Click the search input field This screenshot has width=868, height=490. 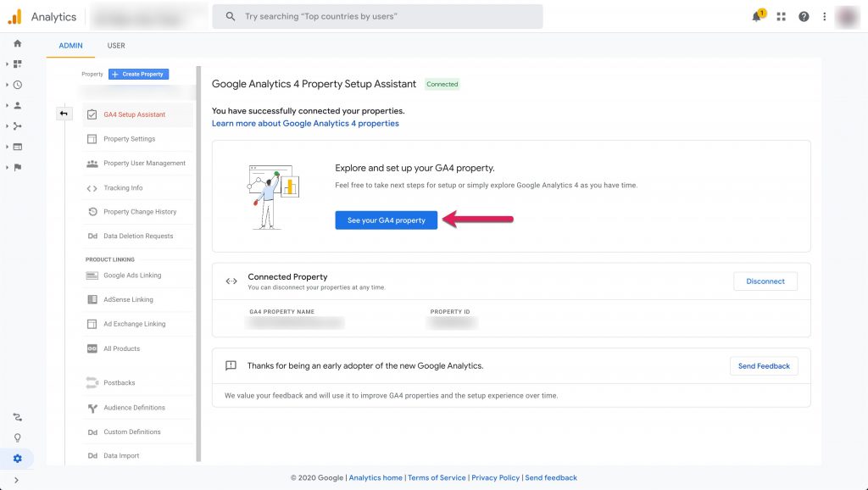pos(377,17)
